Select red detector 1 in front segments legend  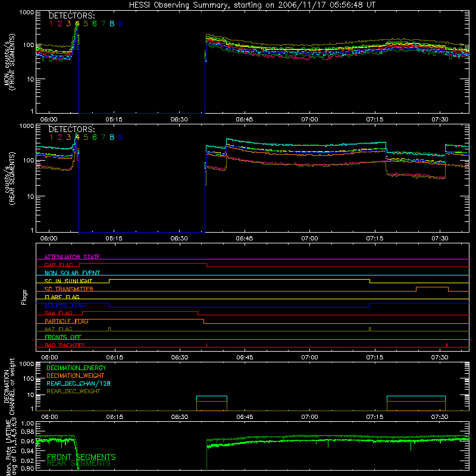[x=51, y=24]
